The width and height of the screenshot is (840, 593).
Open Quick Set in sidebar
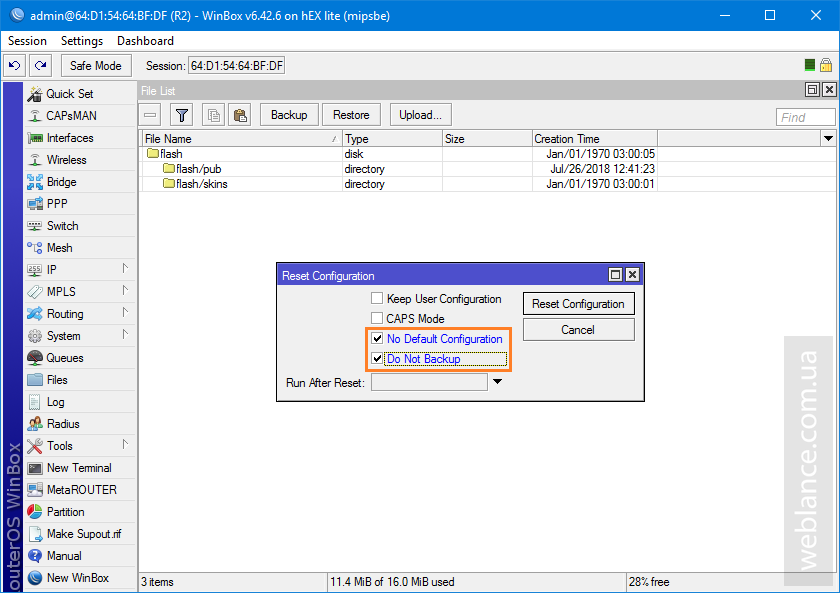pos(80,94)
